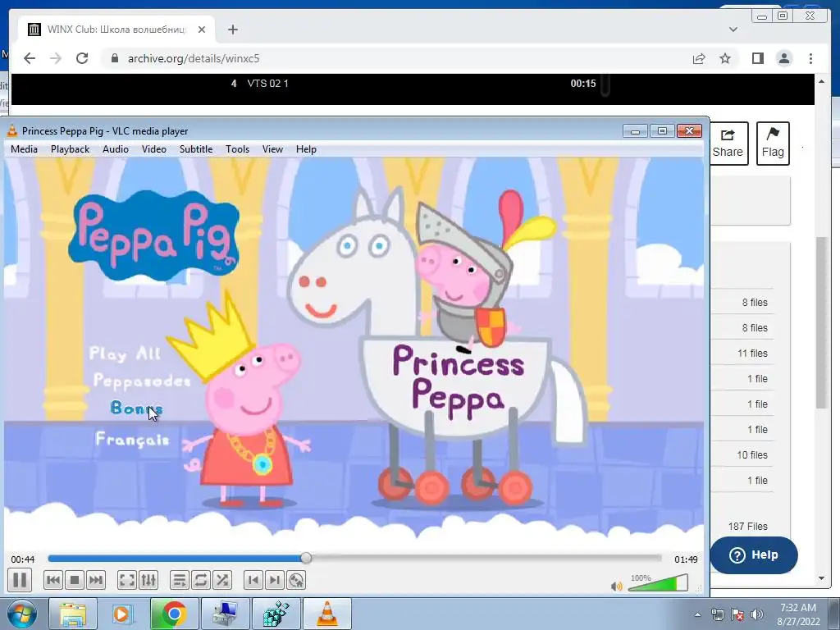This screenshot has width=840, height=630.
Task: Open the Video menu
Action: pos(153,149)
